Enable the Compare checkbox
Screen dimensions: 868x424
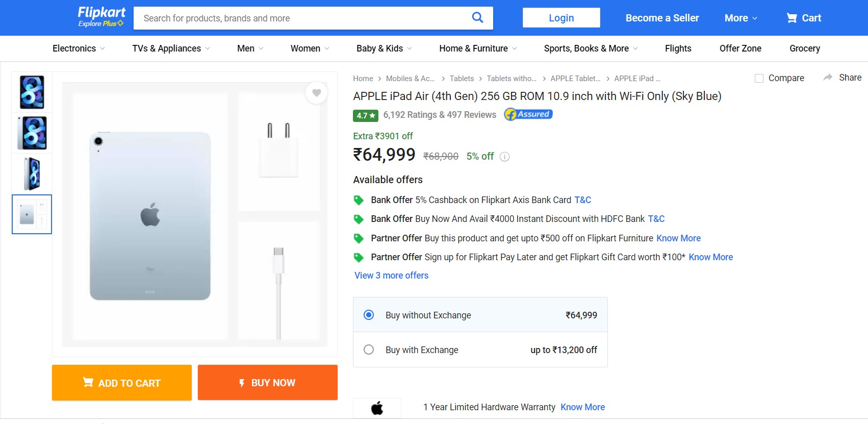click(759, 78)
